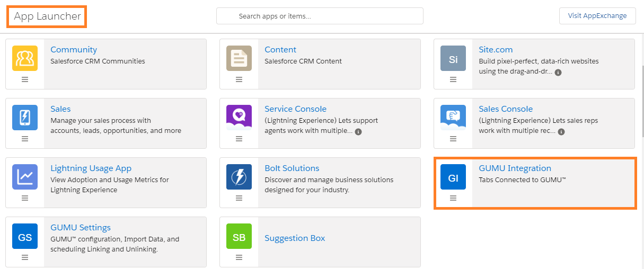Viewport: 644px width, 269px height.
Task: Click the info icon on the Sales Console tile
Action: pyautogui.click(x=561, y=131)
